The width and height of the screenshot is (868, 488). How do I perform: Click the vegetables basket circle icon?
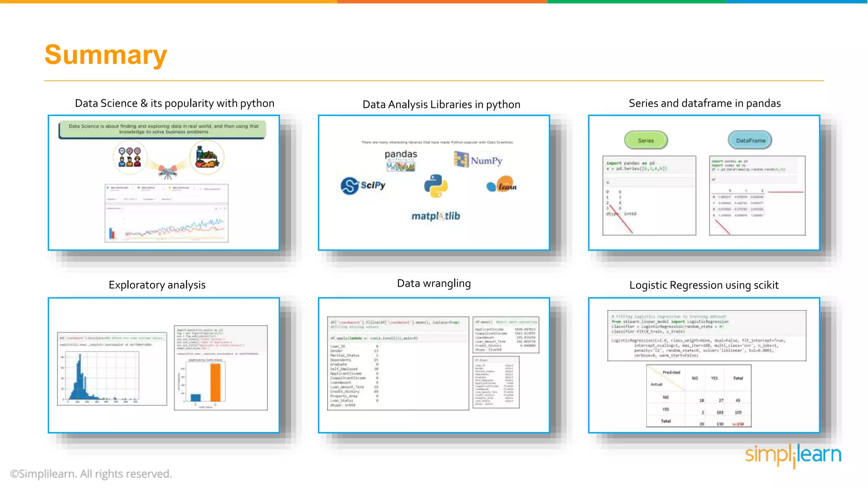pyautogui.click(x=206, y=157)
